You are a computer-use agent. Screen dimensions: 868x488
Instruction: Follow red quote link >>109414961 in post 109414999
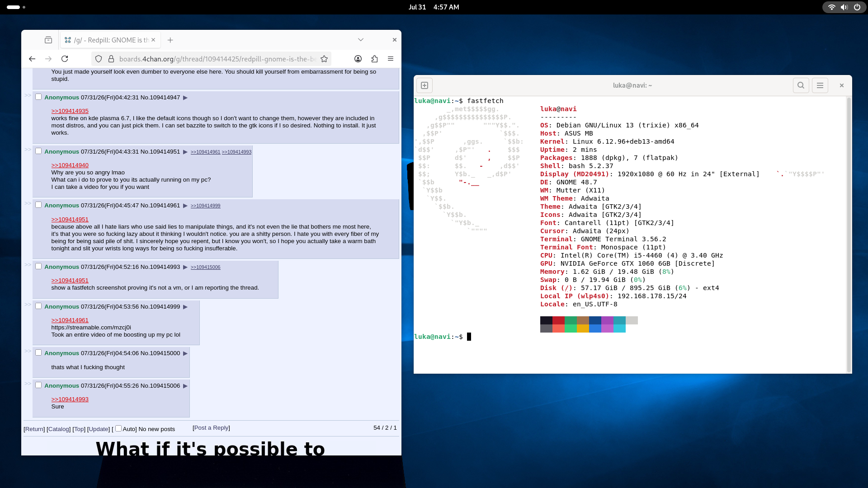pyautogui.click(x=70, y=320)
